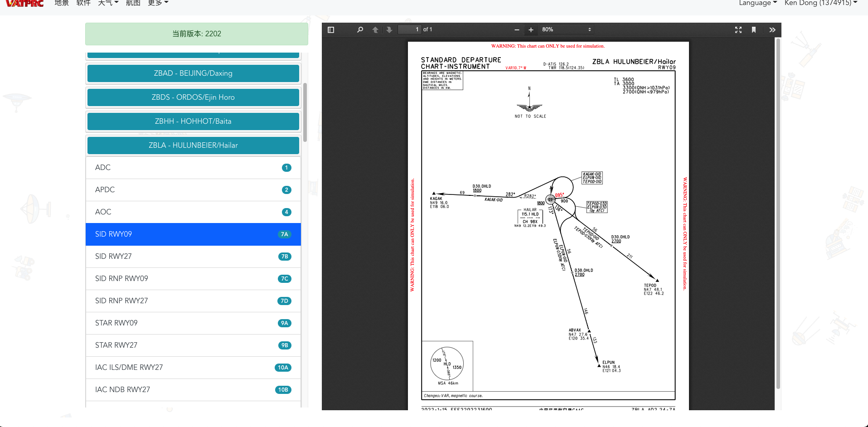Open the PDF find search tool

coord(360,30)
